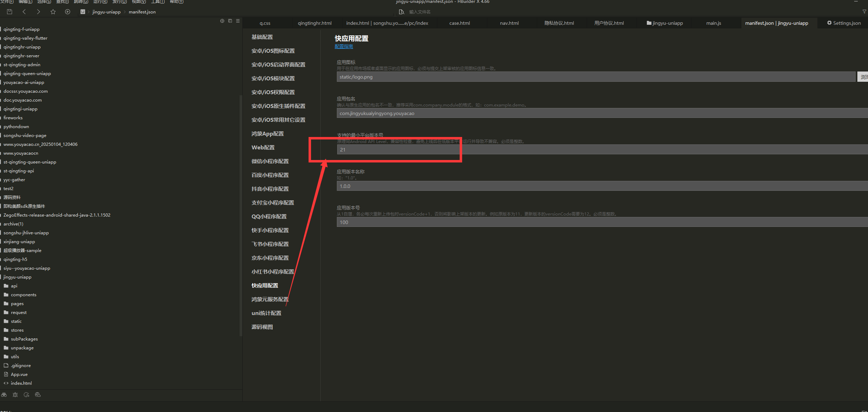Expand the components folder
This screenshot has width=868, height=412.
tap(23, 295)
